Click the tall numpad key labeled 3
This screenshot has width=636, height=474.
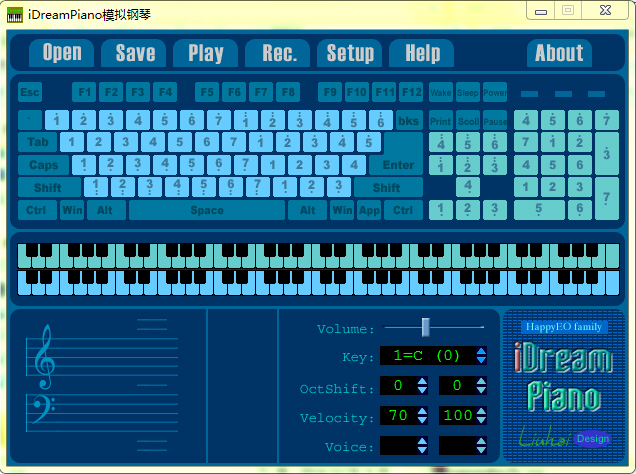point(606,154)
